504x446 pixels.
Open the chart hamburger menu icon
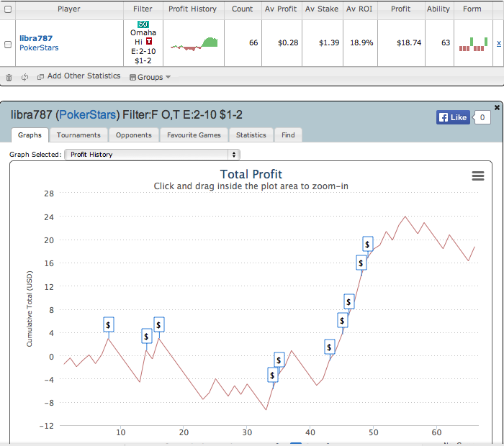click(477, 176)
